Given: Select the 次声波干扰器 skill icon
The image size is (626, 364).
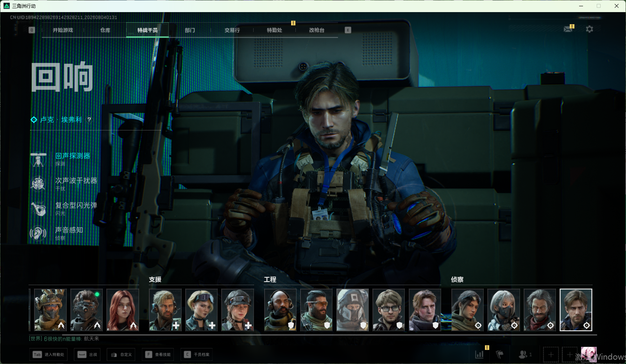Looking at the screenshot, I should (38, 184).
